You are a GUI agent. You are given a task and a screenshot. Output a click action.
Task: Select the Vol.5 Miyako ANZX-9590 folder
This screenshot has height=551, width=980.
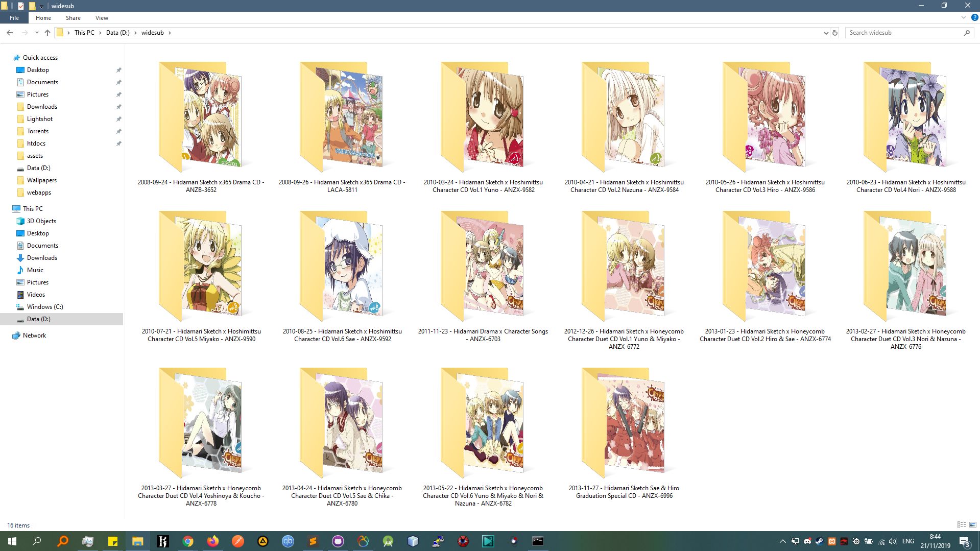click(x=201, y=277)
